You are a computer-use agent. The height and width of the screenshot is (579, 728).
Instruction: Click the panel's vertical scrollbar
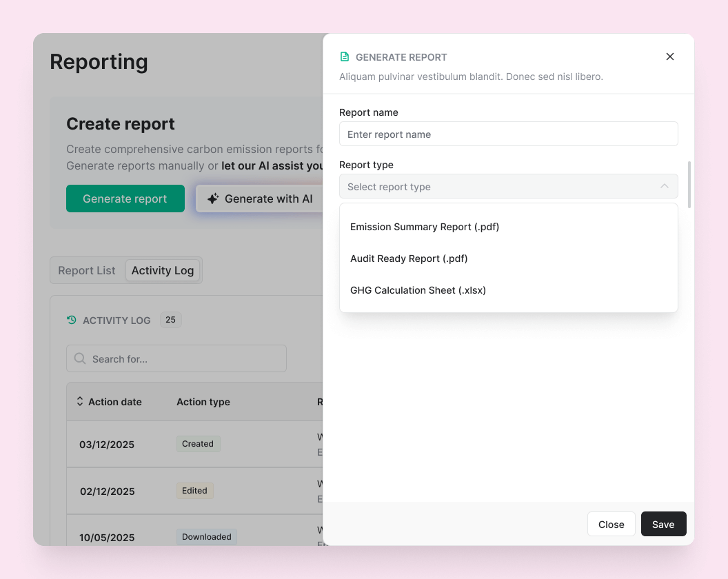[689, 185]
